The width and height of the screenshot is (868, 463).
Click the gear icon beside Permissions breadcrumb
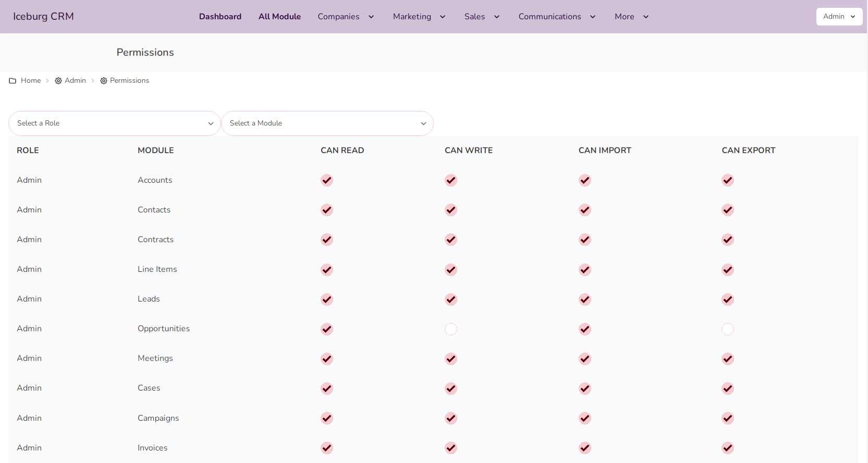click(104, 81)
